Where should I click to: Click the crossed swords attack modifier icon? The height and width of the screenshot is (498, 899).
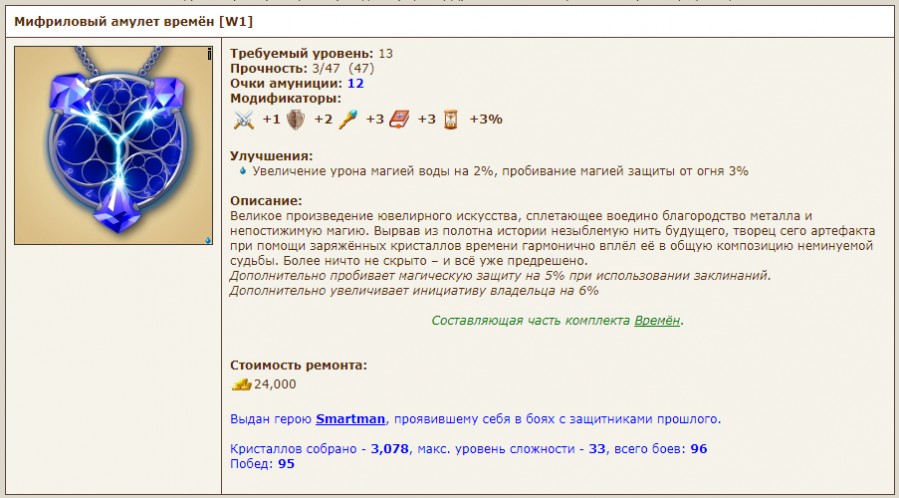pyautogui.click(x=244, y=119)
